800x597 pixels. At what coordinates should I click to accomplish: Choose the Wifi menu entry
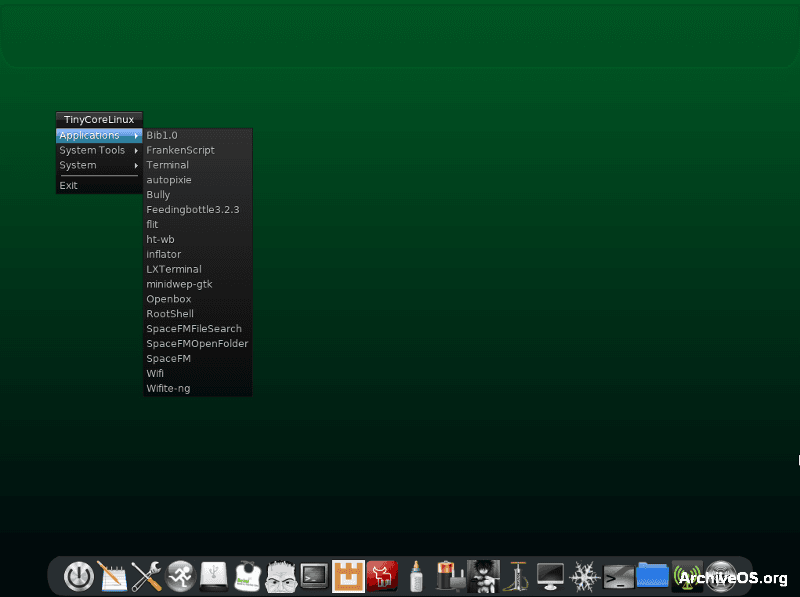click(x=198, y=373)
